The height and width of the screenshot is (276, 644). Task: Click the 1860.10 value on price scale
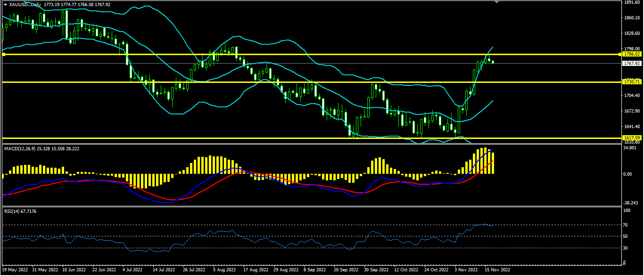click(x=631, y=18)
